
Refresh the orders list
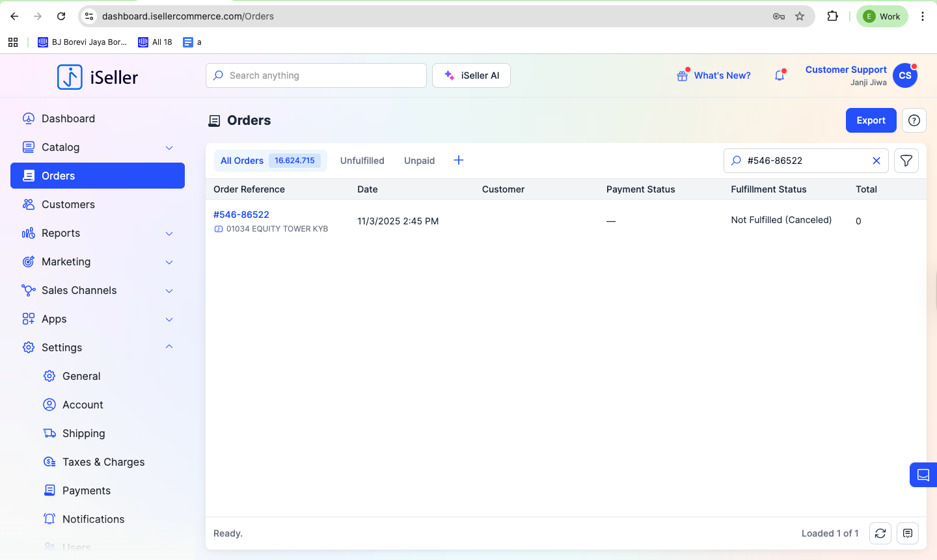point(880,533)
